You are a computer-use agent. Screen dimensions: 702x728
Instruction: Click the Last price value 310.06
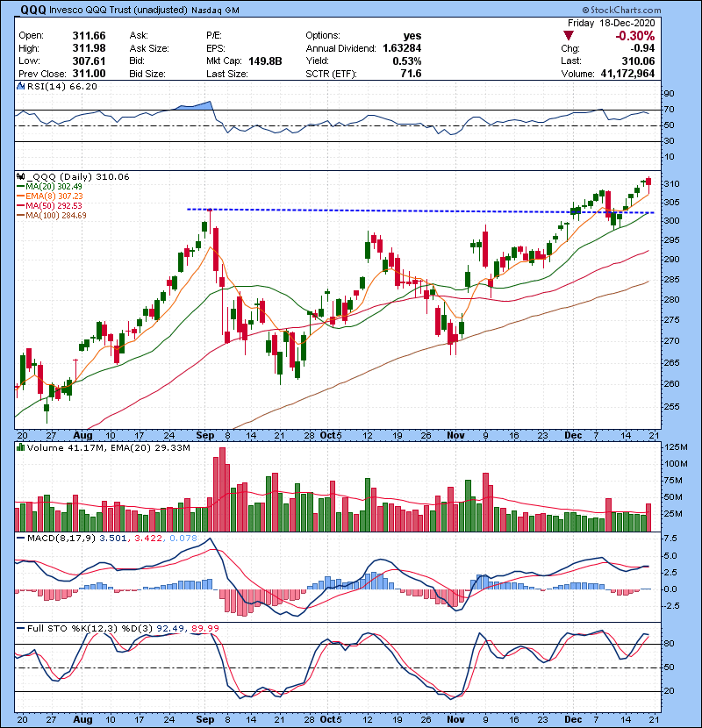coord(638,61)
